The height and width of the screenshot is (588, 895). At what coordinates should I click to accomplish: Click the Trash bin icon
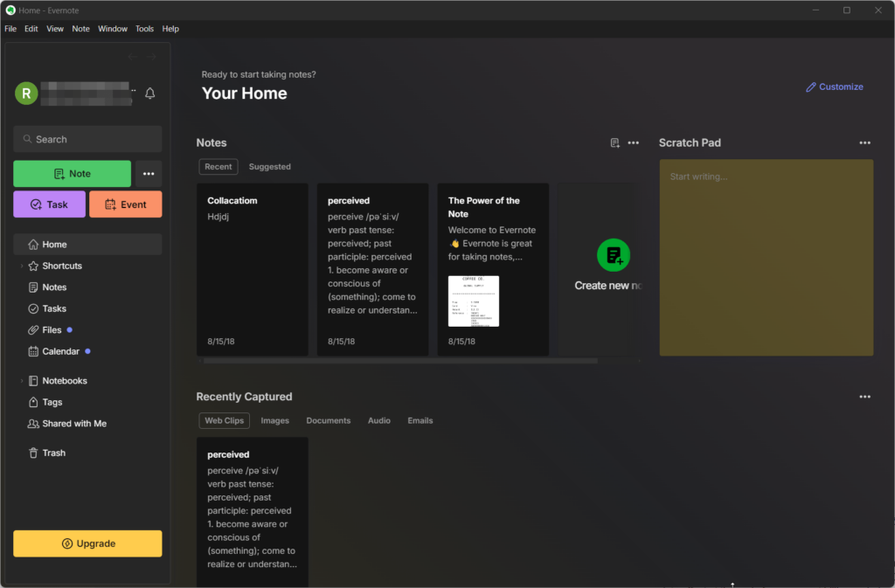(x=33, y=453)
